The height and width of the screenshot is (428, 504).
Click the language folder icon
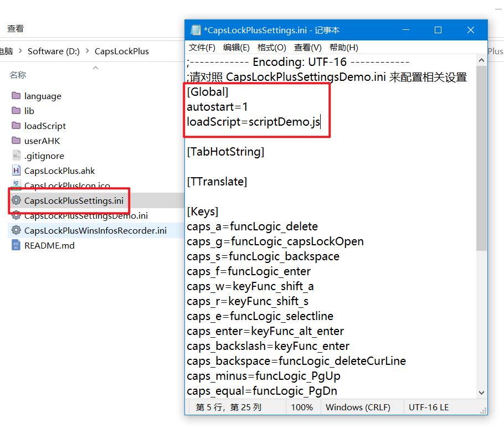pyautogui.click(x=16, y=96)
